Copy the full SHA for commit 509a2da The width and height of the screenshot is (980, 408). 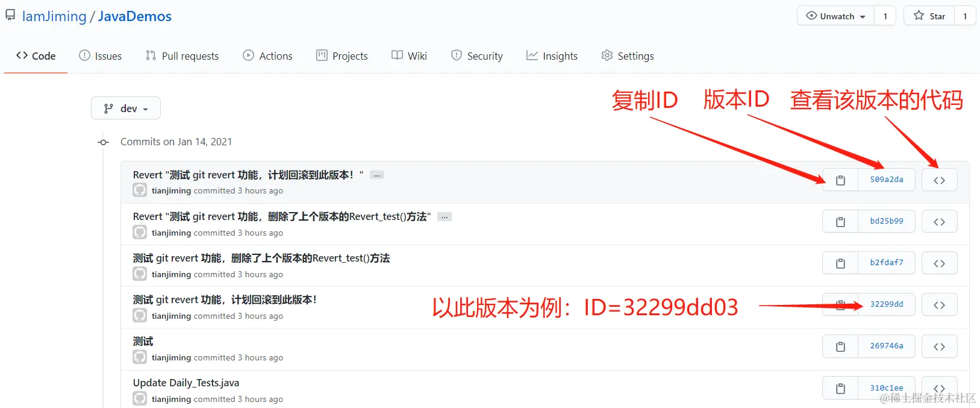pos(840,180)
